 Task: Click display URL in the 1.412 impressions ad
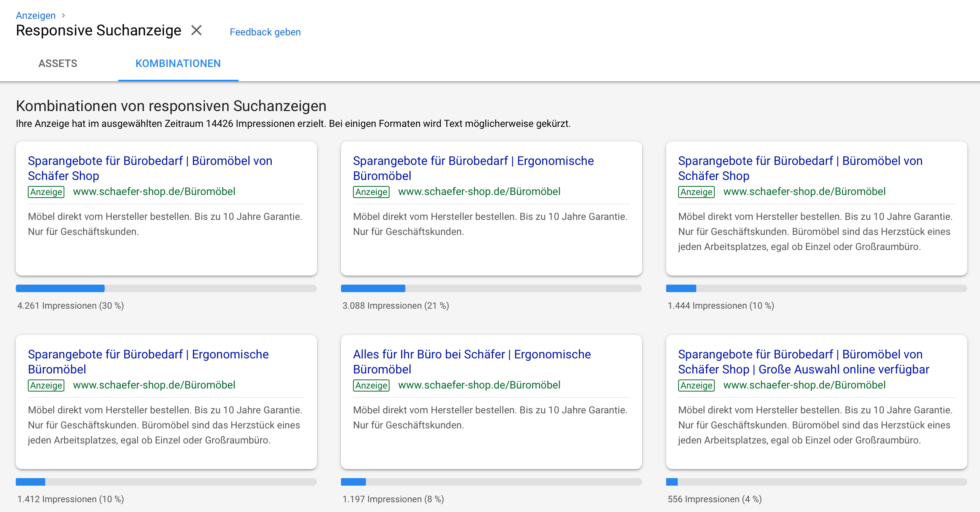154,384
